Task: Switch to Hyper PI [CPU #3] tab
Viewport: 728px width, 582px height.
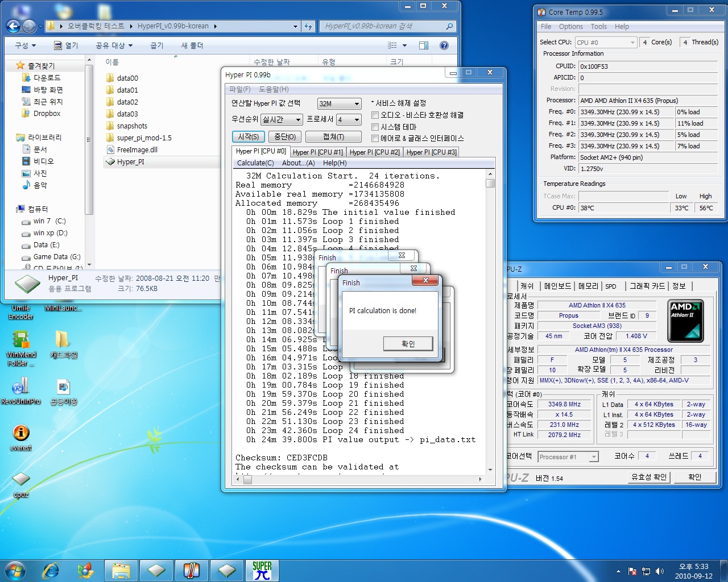Action: point(431,152)
